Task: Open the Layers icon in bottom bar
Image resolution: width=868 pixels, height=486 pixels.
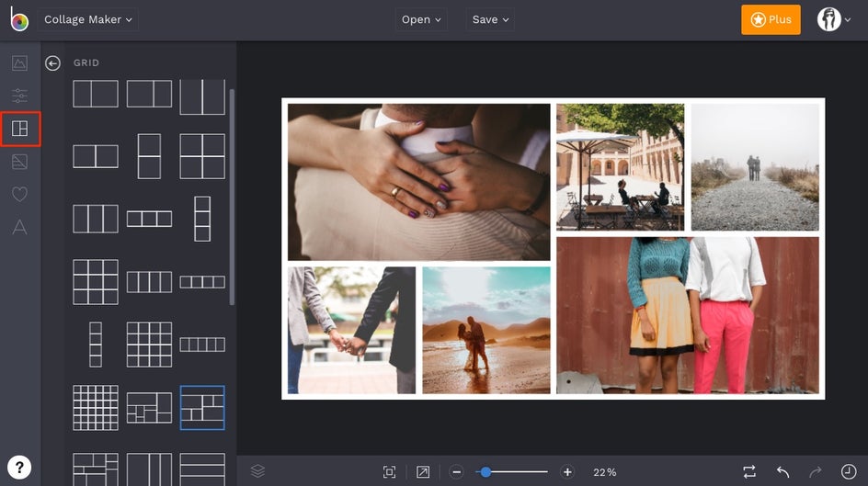Action: tap(257, 471)
